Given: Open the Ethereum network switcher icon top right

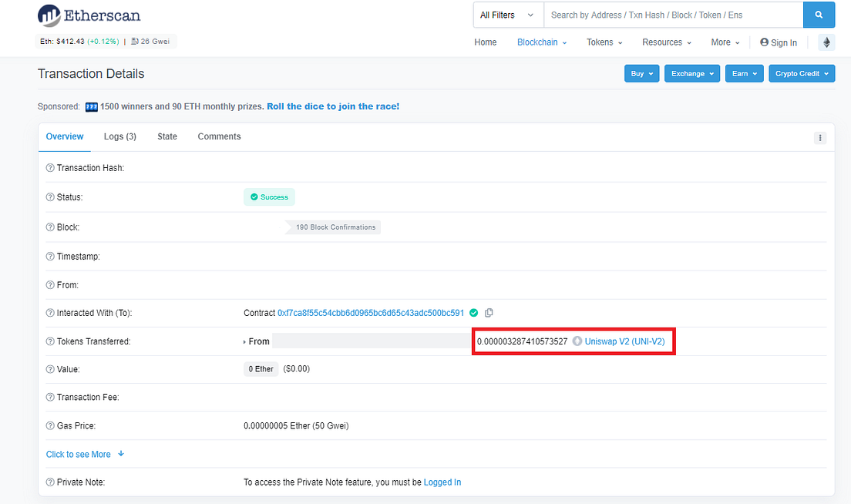Looking at the screenshot, I should coord(826,42).
